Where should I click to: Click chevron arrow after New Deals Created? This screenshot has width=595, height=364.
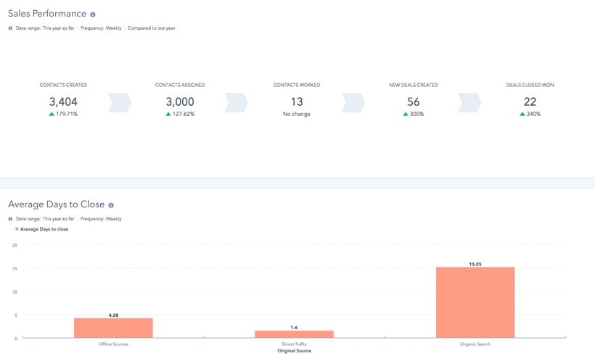click(469, 102)
